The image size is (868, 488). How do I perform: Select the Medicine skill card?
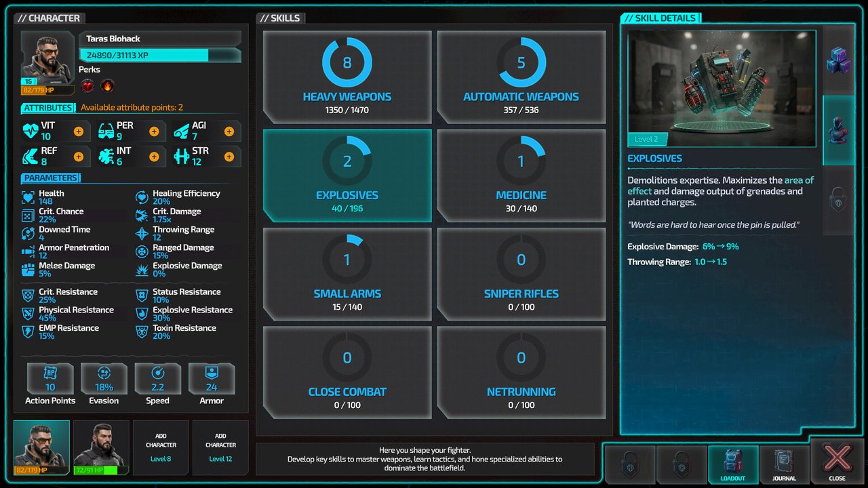coord(521,176)
